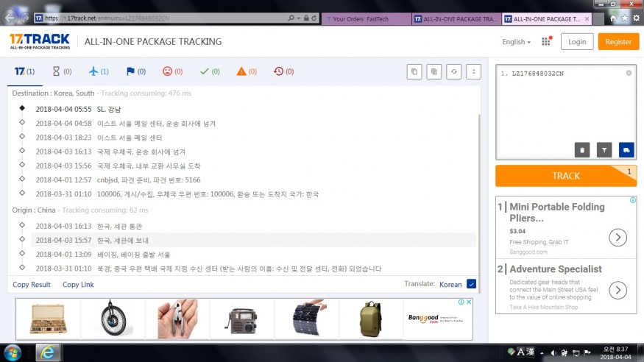Screen dimensions: 644x362
Task: Click the filter funnel button in number box
Action: click(604, 149)
